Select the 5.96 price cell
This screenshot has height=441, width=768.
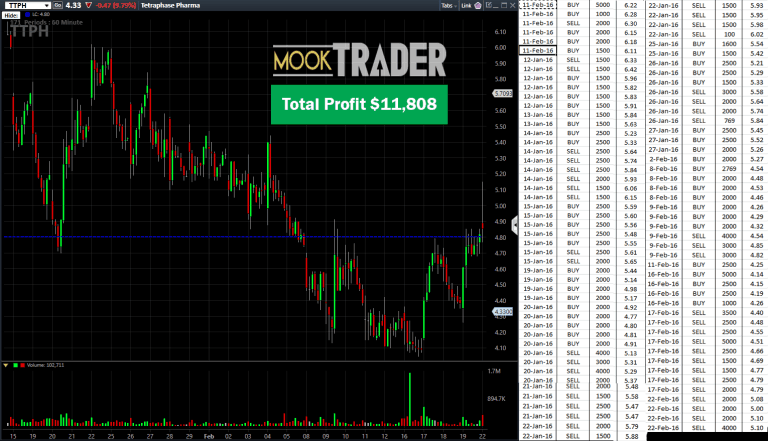[630, 78]
